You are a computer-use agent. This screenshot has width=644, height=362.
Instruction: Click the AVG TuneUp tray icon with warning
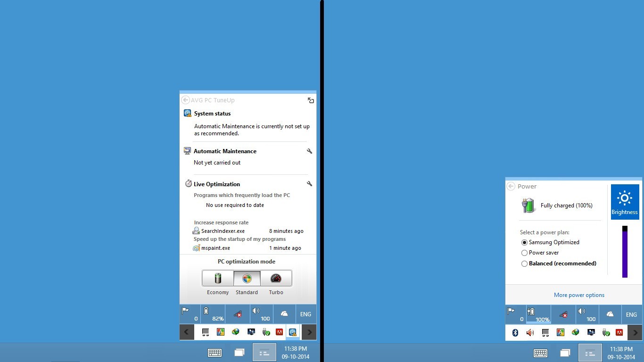[292, 332]
